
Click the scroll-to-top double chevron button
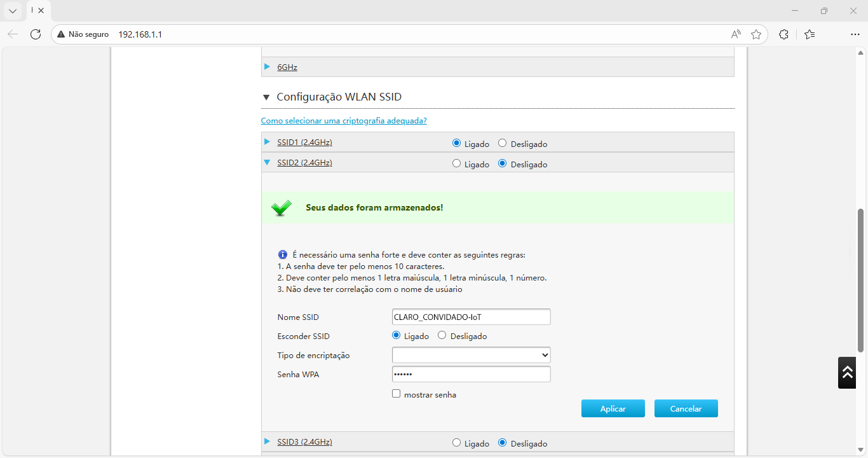point(847,373)
